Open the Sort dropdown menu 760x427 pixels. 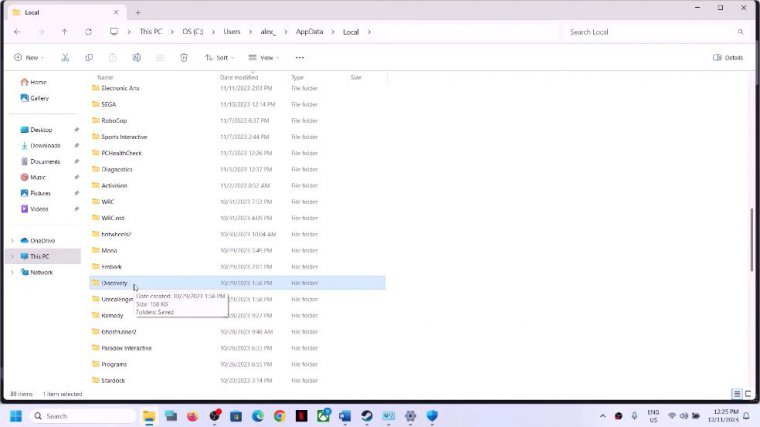[217, 58]
